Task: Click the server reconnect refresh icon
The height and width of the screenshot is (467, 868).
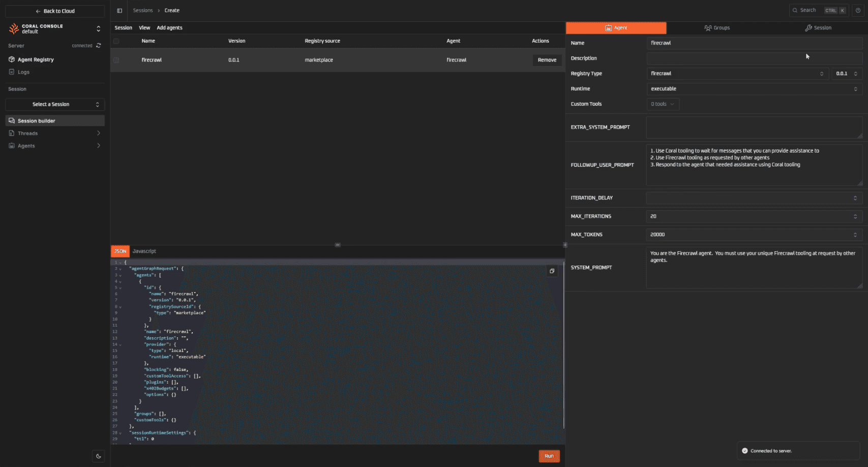Action: (99, 45)
